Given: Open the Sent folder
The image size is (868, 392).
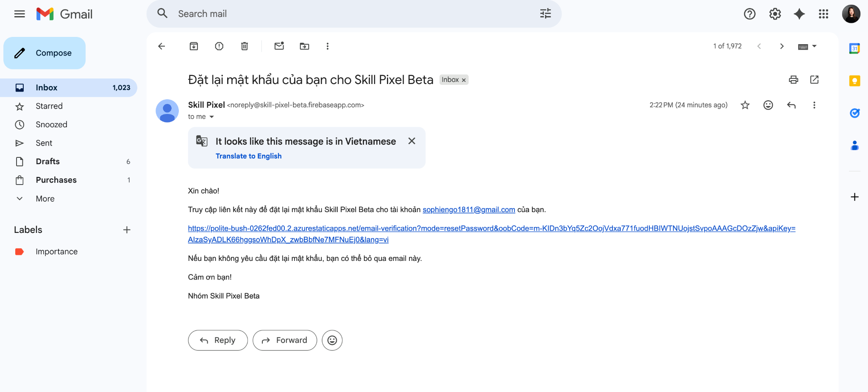Looking at the screenshot, I should (69, 143).
